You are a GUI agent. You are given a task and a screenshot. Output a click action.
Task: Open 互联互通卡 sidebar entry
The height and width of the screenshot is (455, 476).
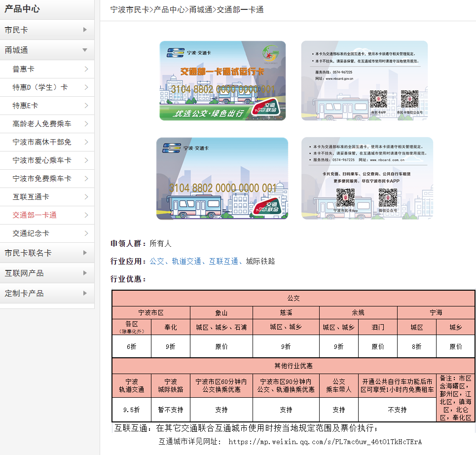click(47, 197)
